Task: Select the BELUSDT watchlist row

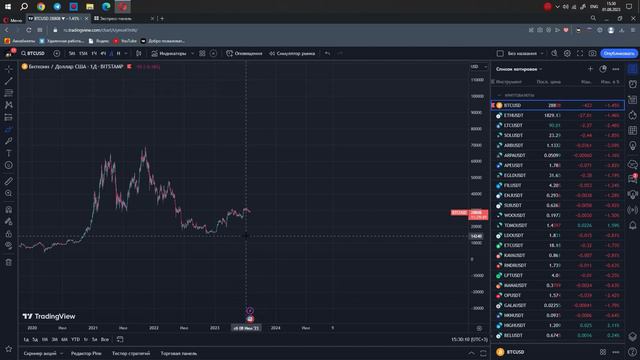Action: coord(558,336)
